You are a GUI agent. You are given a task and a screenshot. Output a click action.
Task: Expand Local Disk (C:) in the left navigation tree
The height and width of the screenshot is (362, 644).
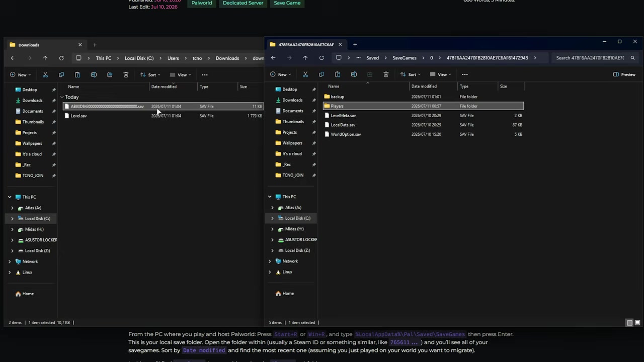pyautogui.click(x=12, y=219)
